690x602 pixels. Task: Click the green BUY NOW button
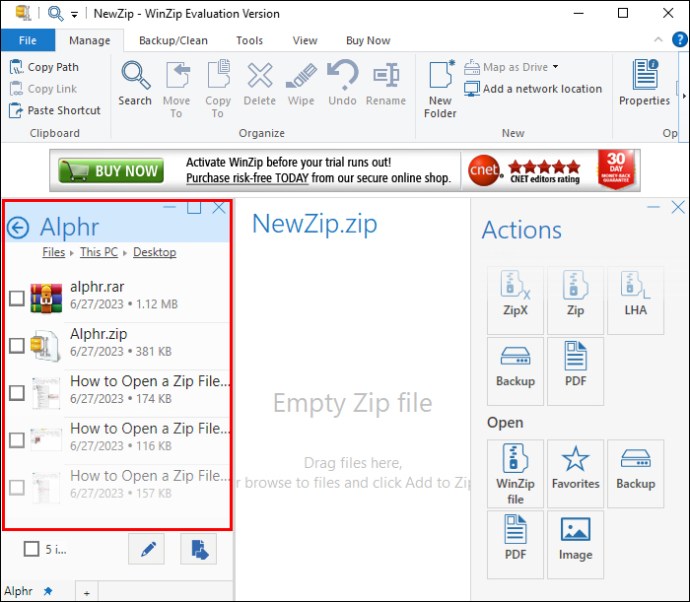(x=111, y=170)
